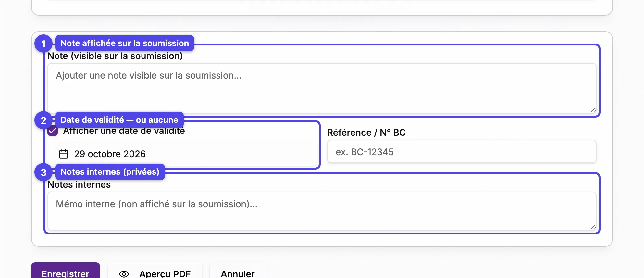Click the internal notes field's resize handle
Viewport: 644px width, 278px height.
[x=593, y=227]
